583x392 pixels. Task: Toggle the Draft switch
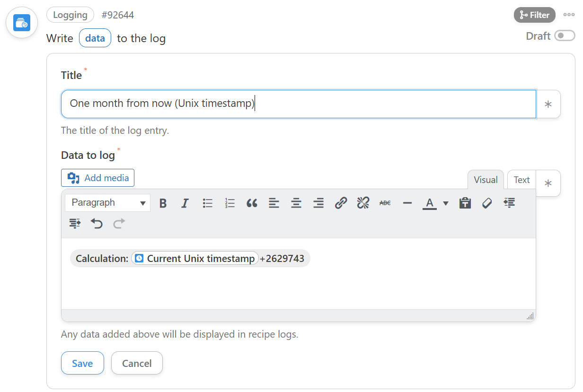(x=564, y=36)
